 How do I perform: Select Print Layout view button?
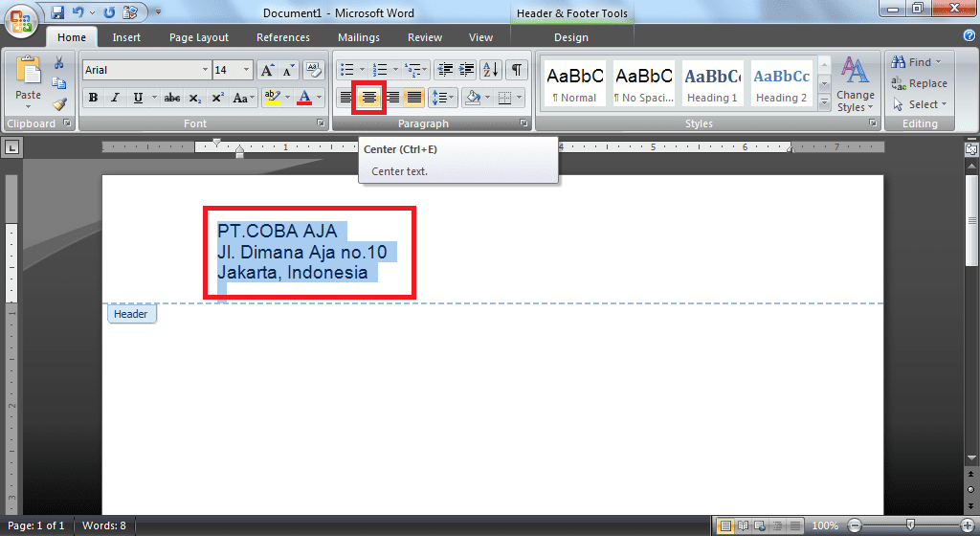[x=725, y=525]
